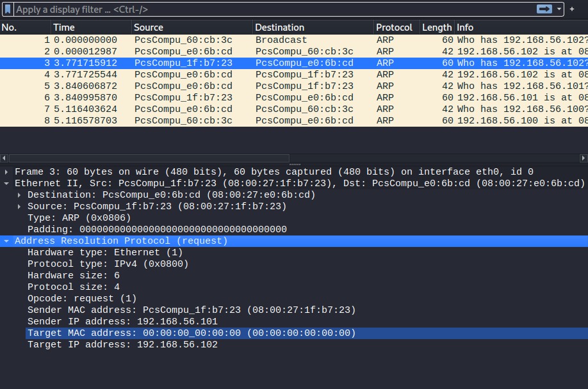
Task: Open the display filter history dropdown
Action: [559, 9]
